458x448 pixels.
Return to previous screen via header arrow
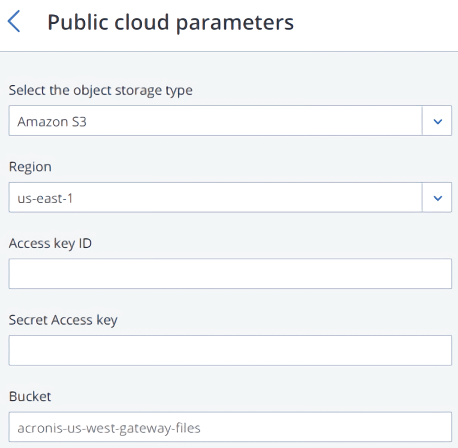tap(14, 21)
